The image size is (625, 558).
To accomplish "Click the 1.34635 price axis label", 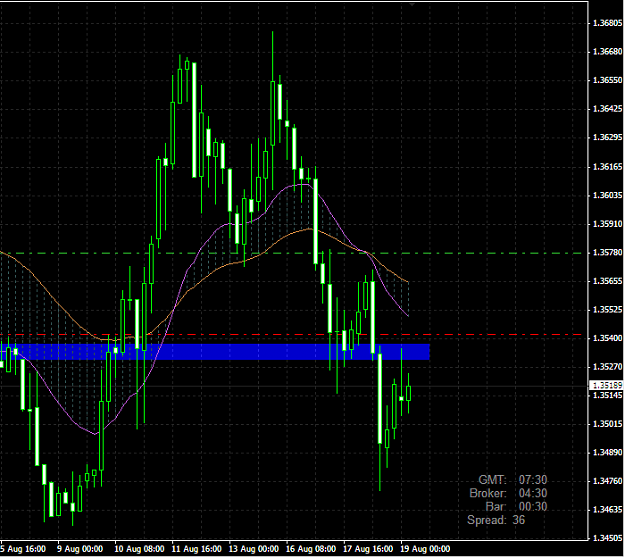I will 607,510.
